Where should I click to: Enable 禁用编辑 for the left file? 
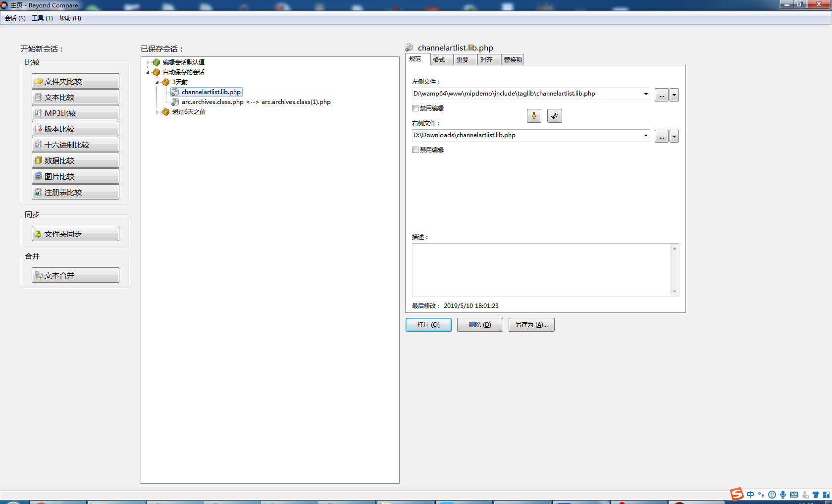point(416,108)
